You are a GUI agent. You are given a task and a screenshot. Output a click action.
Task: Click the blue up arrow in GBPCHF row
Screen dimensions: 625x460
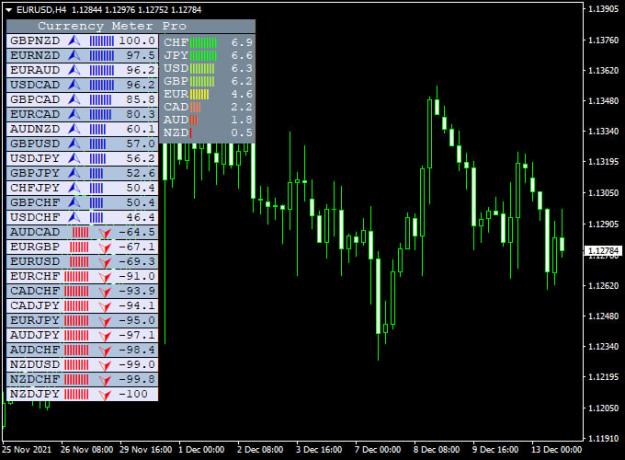click(74, 202)
